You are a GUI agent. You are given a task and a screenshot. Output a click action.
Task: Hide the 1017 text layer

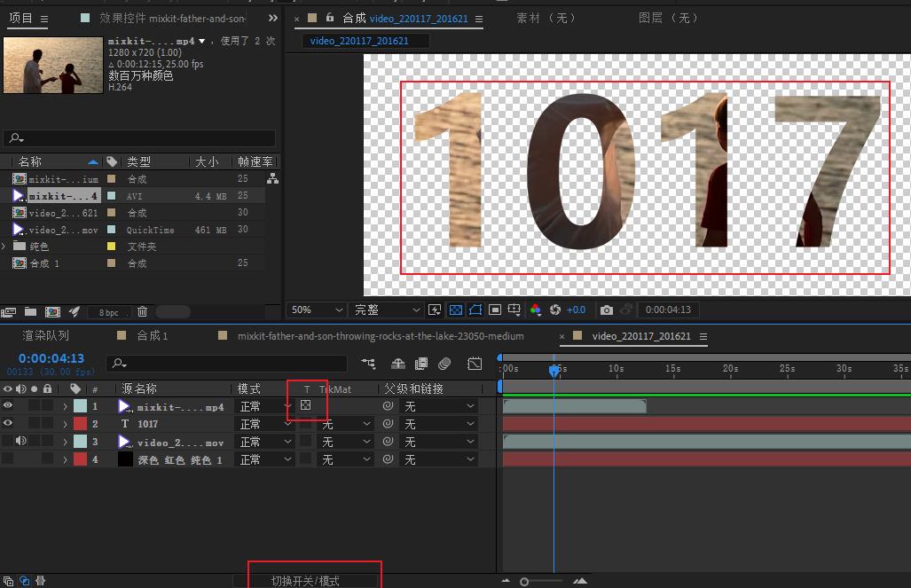[x=8, y=423]
